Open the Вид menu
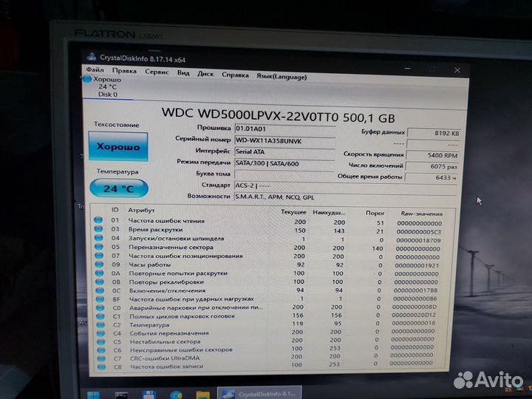The width and height of the screenshot is (532, 399). [x=183, y=73]
